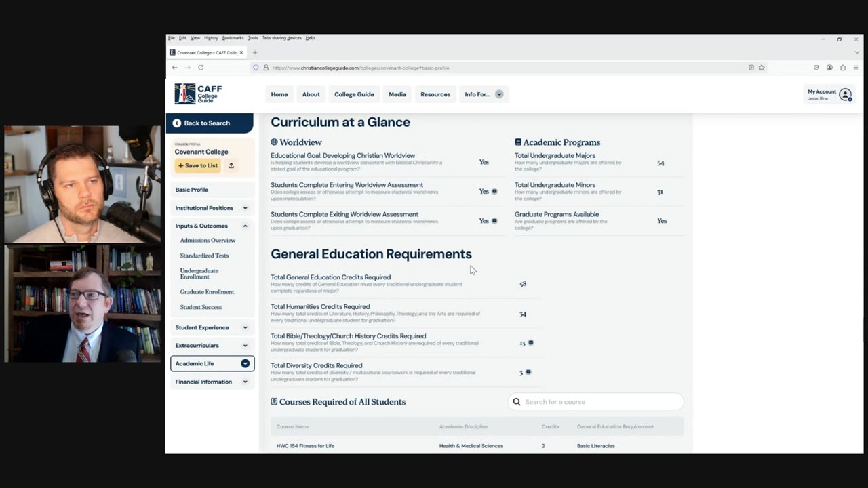
Task: Bookmark this page with star icon
Action: pos(762,68)
